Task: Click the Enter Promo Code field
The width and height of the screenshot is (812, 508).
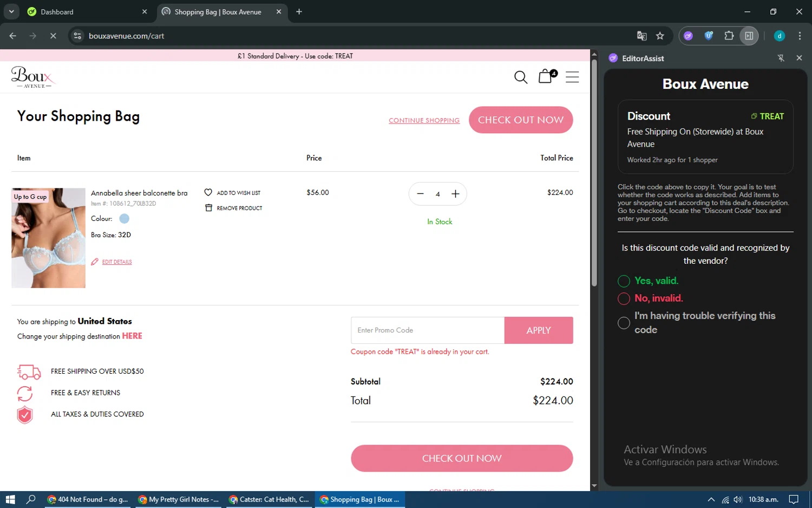Action: pos(428,330)
